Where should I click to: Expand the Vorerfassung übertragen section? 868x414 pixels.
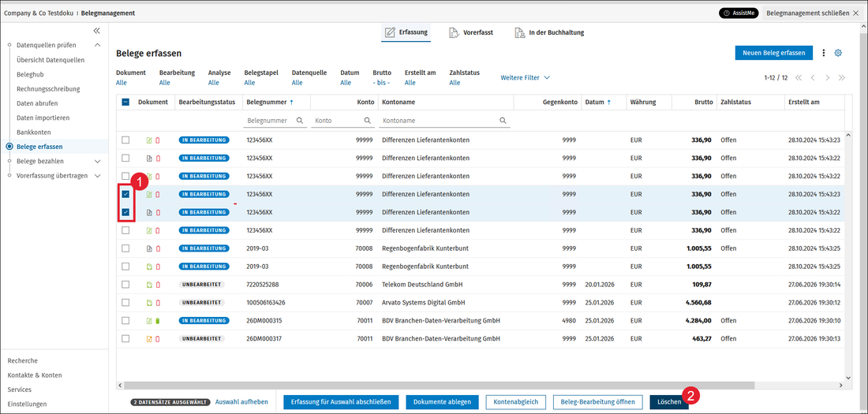tap(97, 176)
